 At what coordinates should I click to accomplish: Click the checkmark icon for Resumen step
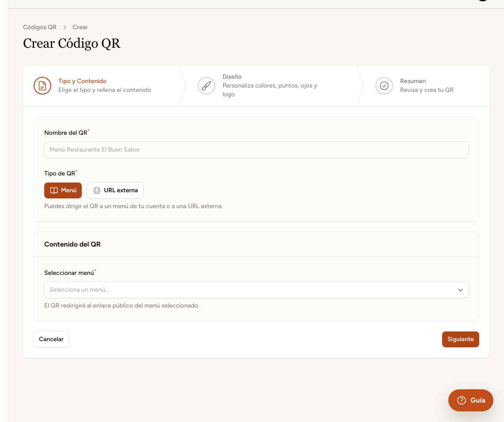tap(384, 86)
